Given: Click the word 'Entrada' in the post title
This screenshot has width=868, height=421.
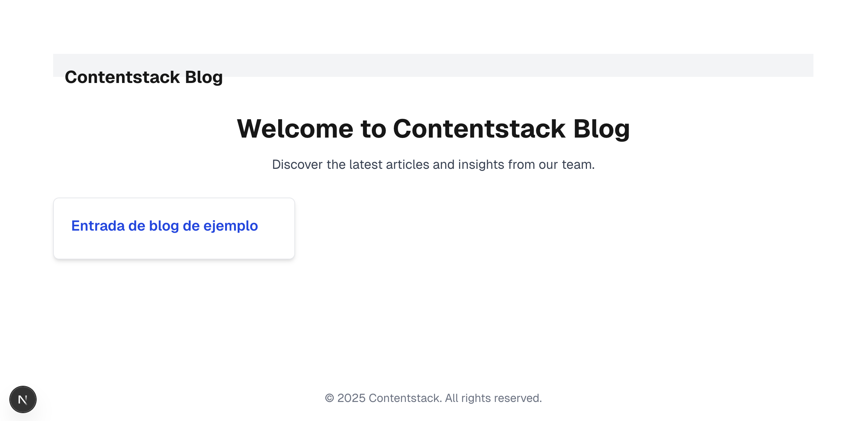Looking at the screenshot, I should (98, 226).
